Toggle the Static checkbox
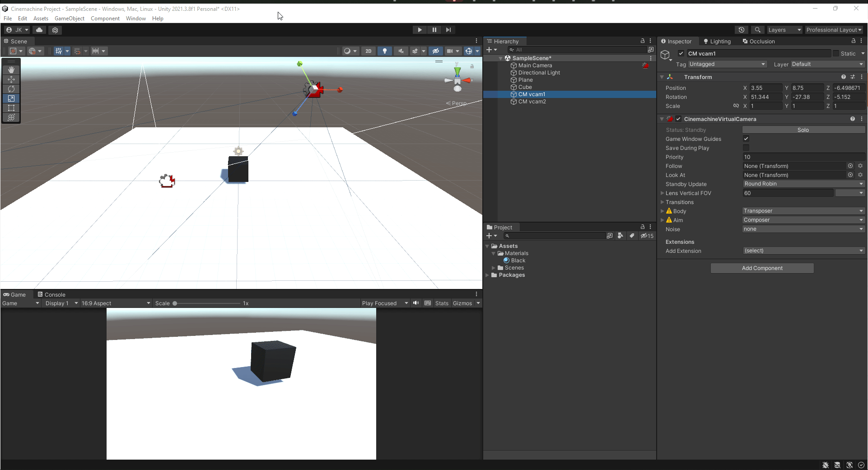 pos(836,53)
